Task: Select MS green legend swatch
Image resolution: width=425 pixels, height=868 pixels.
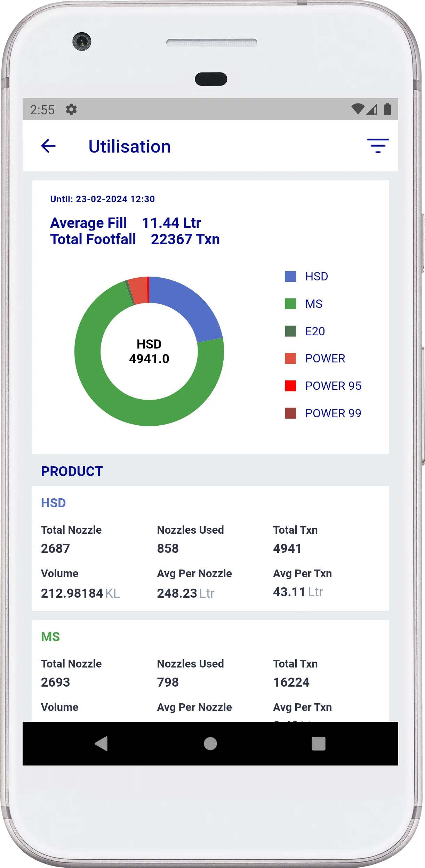Action: [290, 304]
